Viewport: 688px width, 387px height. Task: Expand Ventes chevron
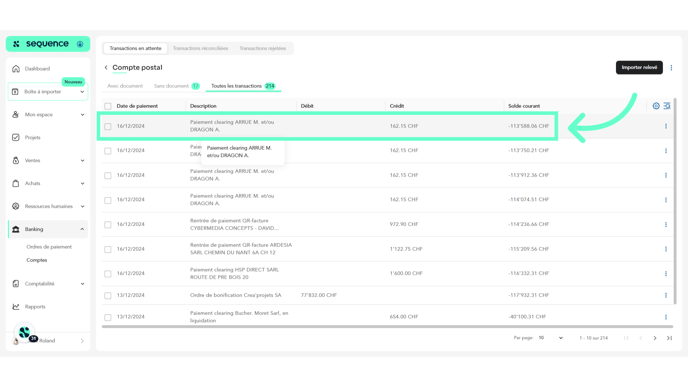pyautogui.click(x=82, y=161)
